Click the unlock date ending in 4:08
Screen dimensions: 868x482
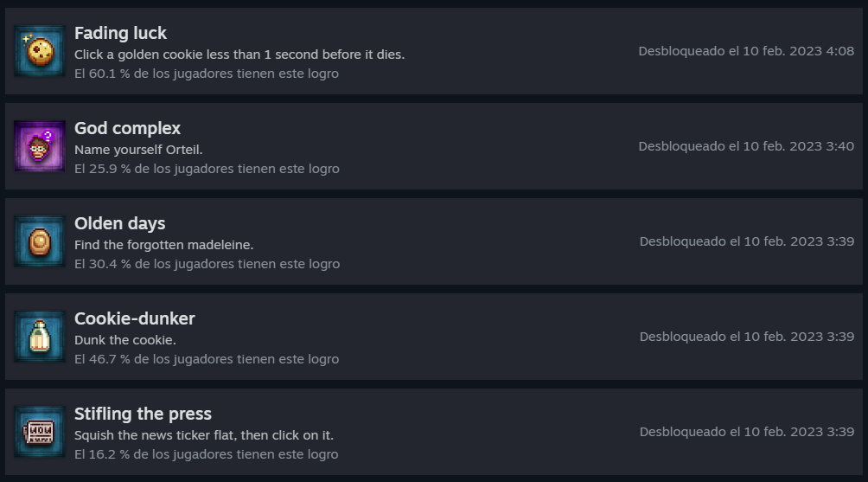(745, 51)
